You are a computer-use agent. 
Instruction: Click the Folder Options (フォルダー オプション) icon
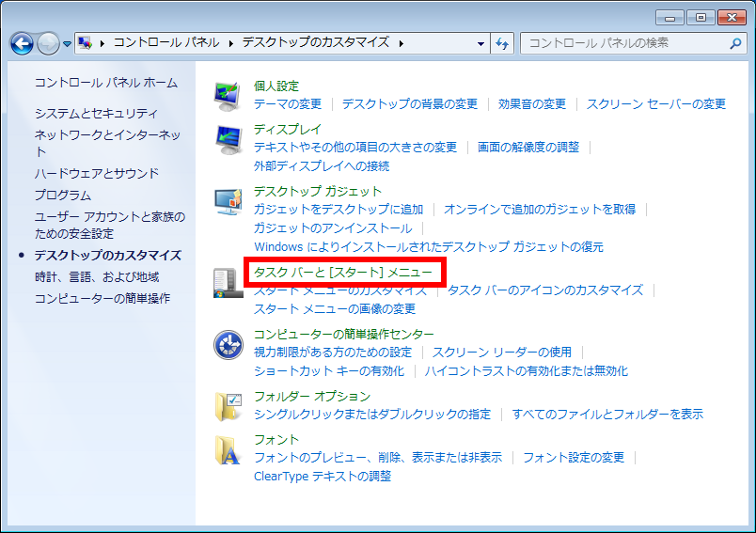click(x=228, y=406)
